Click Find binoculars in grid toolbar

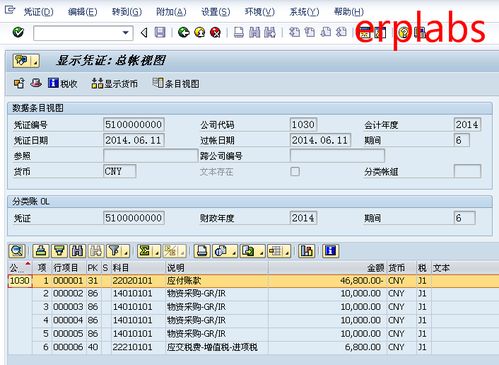point(78,251)
